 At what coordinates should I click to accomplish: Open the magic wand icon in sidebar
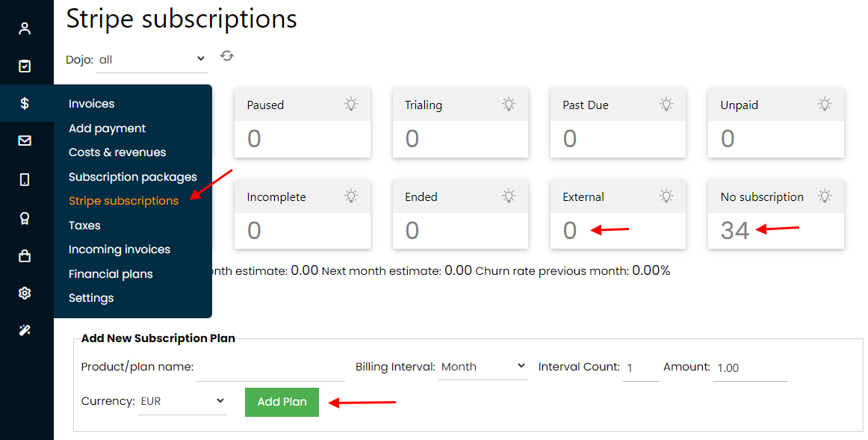(x=25, y=330)
